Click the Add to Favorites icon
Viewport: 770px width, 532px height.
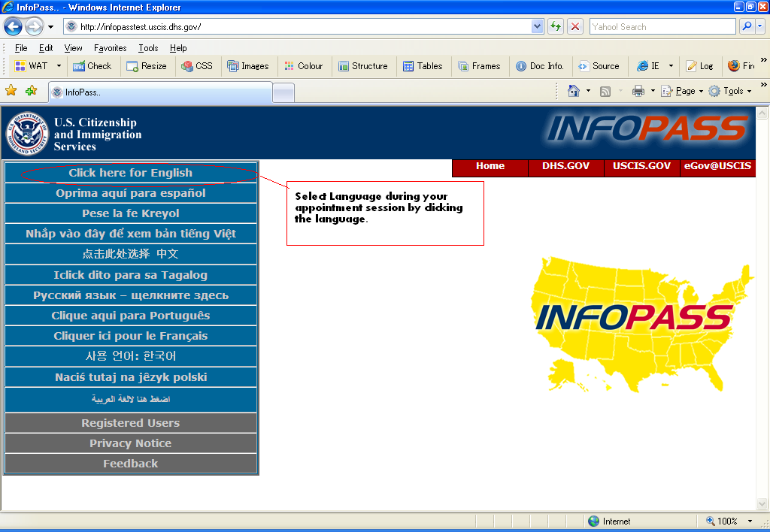click(x=31, y=90)
